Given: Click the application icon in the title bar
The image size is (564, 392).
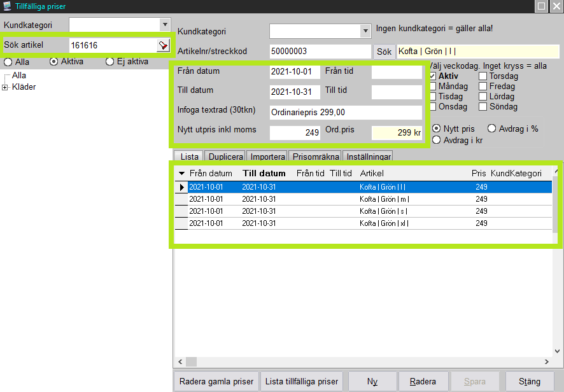Looking at the screenshot, I should pyautogui.click(x=7, y=6).
